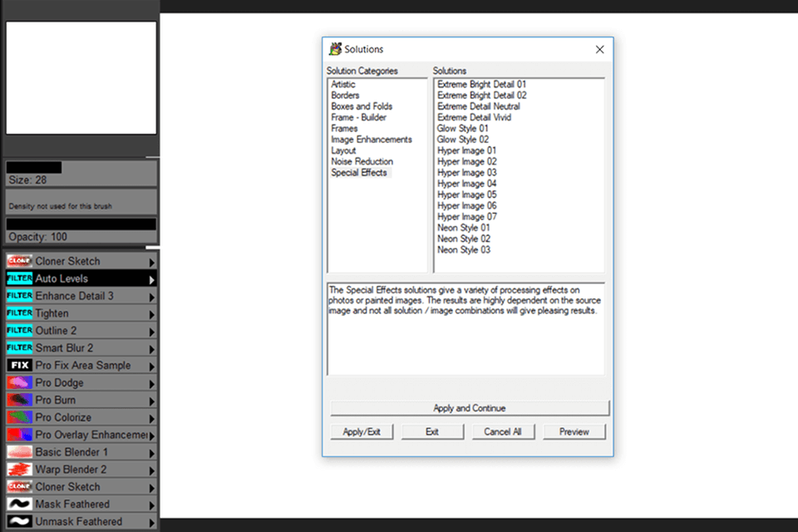Image resolution: width=798 pixels, height=532 pixels.
Task: Select Glow Style 02 solution
Action: tap(463, 140)
